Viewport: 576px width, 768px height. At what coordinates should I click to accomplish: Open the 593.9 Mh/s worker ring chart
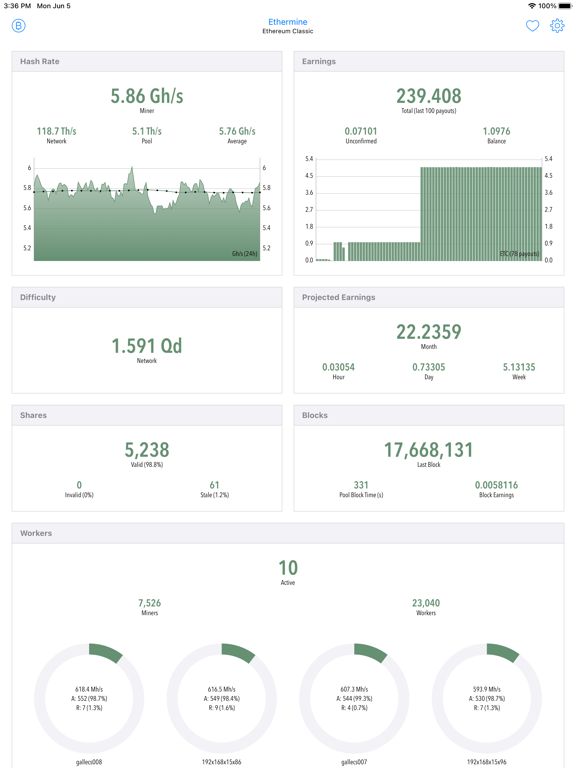point(487,698)
